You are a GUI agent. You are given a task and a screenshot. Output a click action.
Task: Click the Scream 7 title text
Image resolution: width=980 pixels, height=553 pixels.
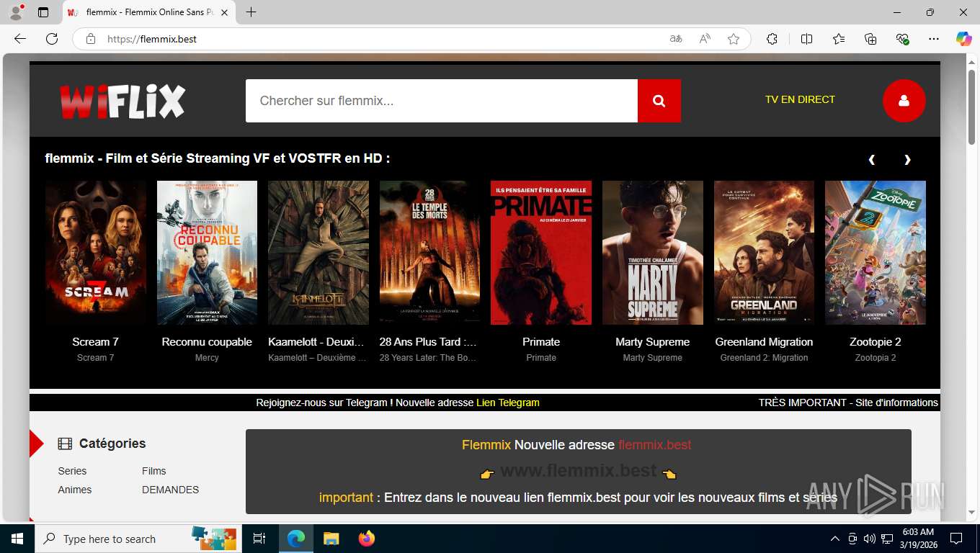click(x=95, y=342)
